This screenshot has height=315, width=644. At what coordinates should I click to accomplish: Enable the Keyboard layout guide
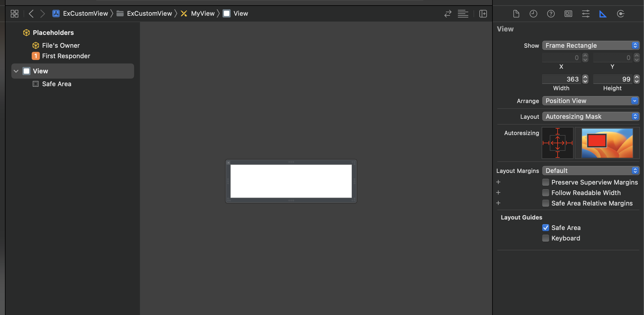(x=546, y=238)
